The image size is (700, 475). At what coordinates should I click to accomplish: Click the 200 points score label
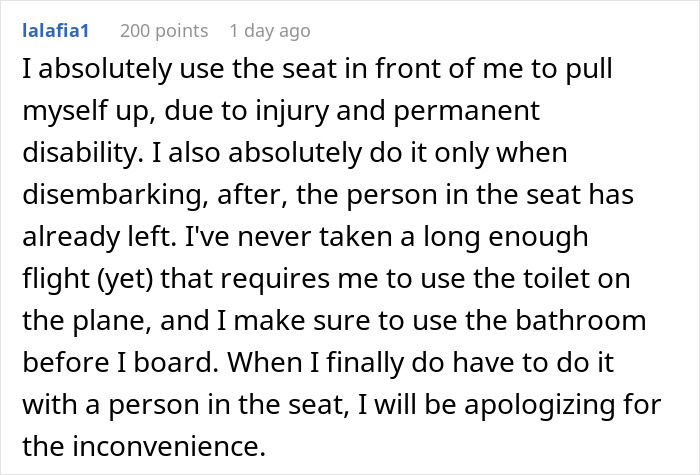coord(164,31)
